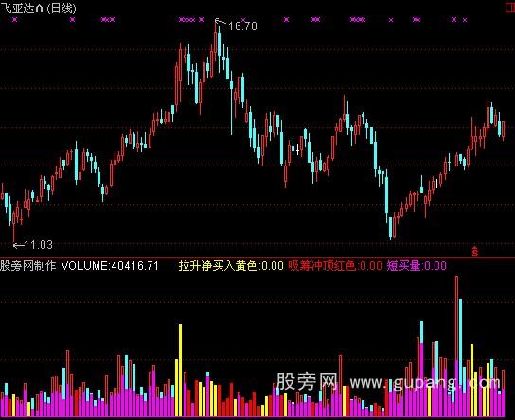Click the tallest yellow volume bar
The width and height of the screenshot is (515, 420).
[x=180, y=370]
